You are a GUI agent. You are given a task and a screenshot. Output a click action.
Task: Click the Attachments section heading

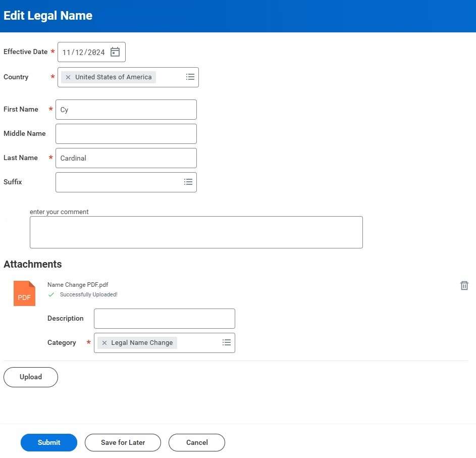pyautogui.click(x=32, y=264)
